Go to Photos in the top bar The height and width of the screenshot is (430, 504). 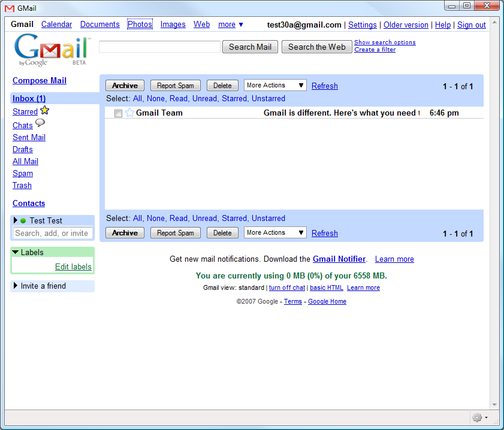(140, 25)
